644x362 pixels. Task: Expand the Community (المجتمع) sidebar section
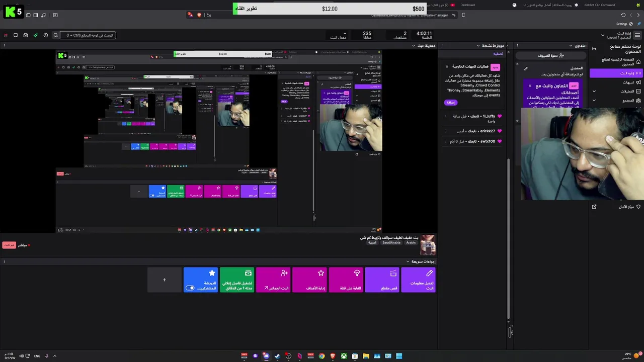[594, 101]
